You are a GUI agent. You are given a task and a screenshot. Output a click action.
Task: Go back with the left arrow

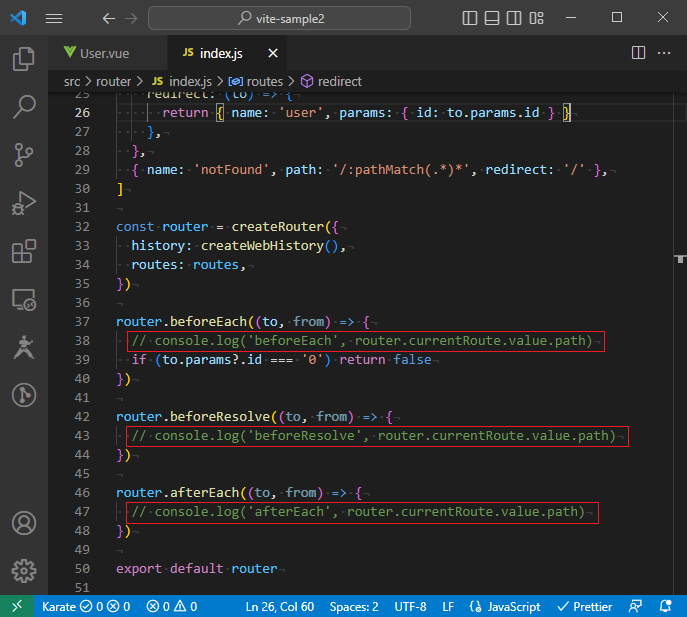109,18
